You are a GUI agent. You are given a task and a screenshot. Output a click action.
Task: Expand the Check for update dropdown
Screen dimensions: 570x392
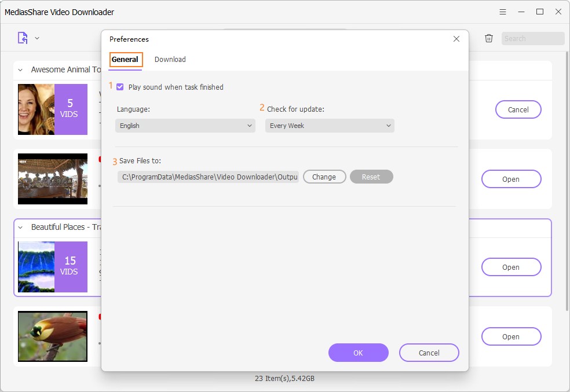[x=330, y=126]
